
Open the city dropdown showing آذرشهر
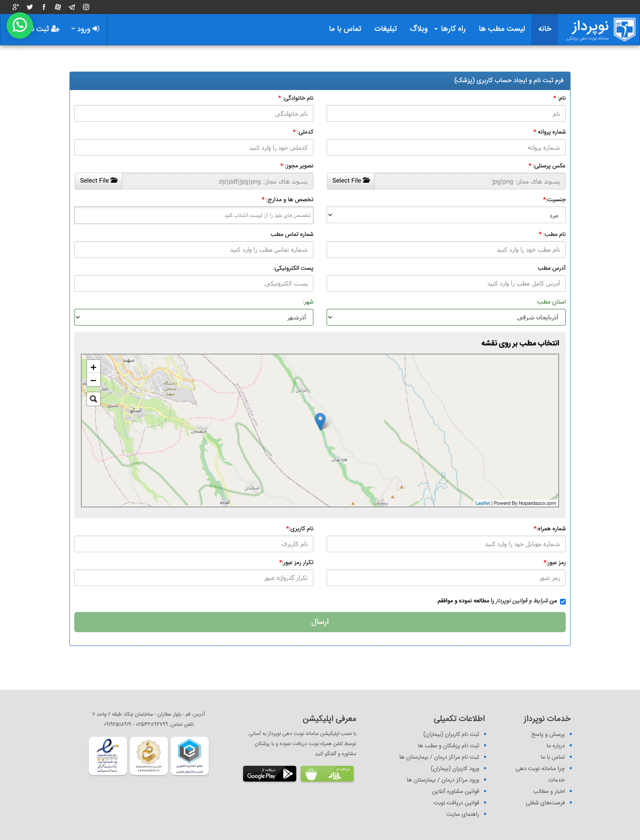(x=193, y=317)
